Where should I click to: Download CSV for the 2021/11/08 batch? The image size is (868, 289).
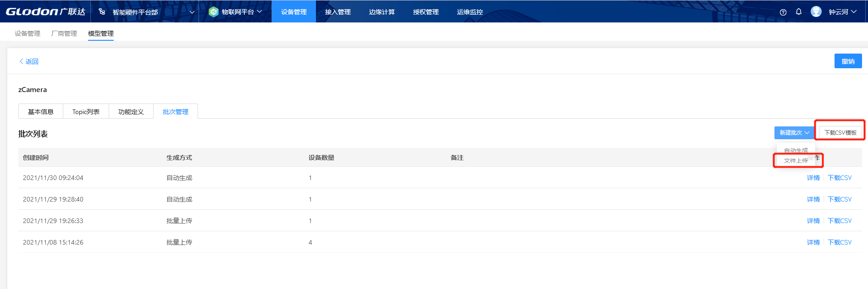[x=840, y=242]
